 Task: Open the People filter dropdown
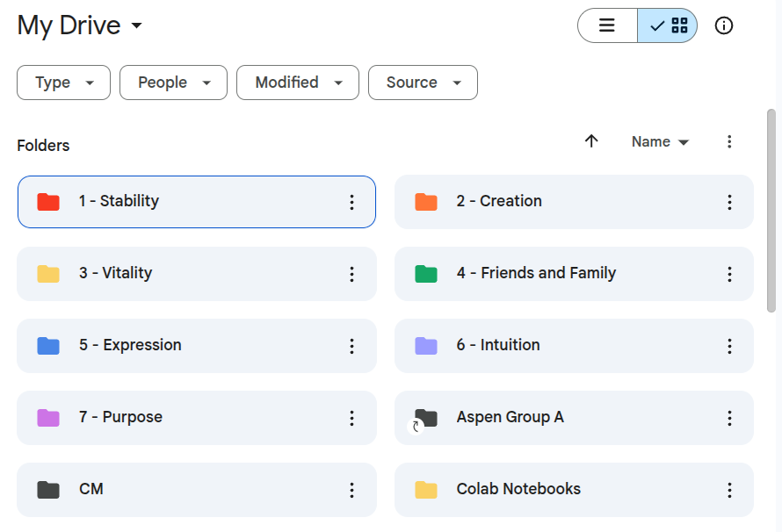(173, 83)
